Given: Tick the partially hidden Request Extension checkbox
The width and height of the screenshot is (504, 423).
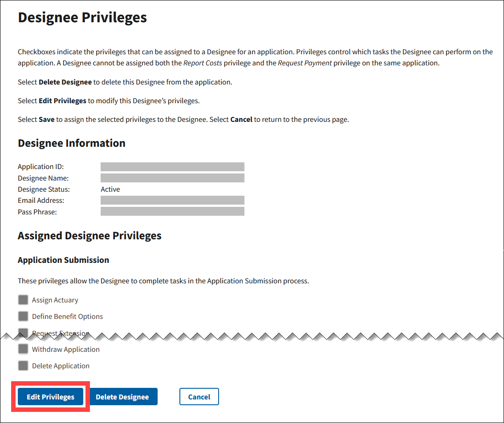Looking at the screenshot, I should click(23, 332).
